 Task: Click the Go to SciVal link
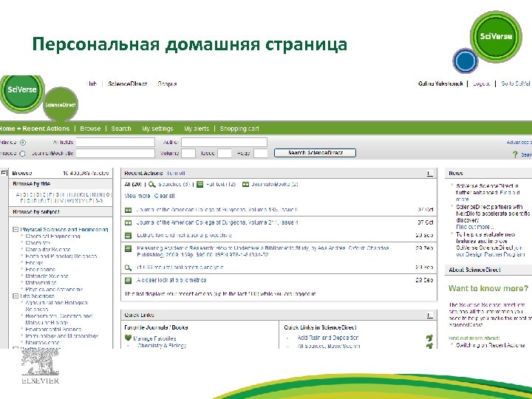(516, 83)
